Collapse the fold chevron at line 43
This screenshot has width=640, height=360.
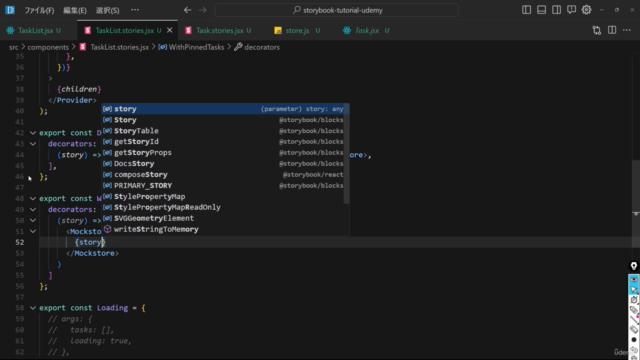(x=33, y=144)
